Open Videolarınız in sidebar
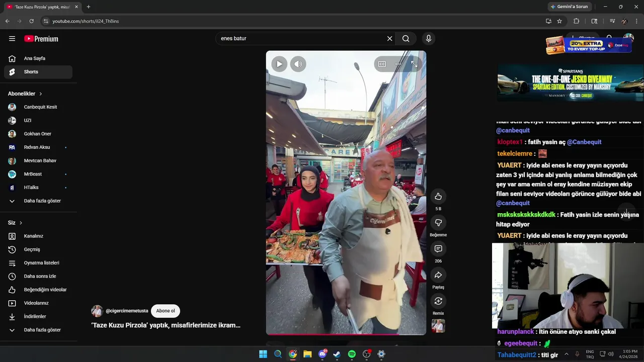644x362 pixels. [x=38, y=303]
